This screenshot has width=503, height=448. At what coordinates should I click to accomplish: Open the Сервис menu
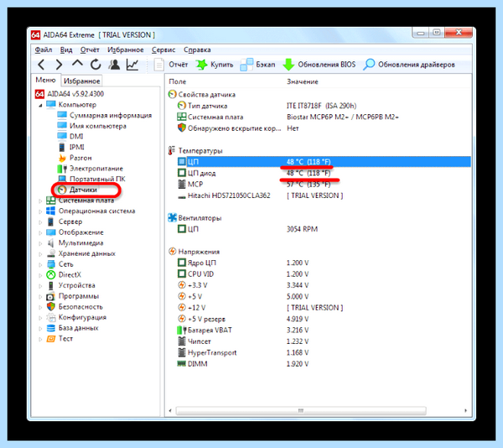pos(163,49)
